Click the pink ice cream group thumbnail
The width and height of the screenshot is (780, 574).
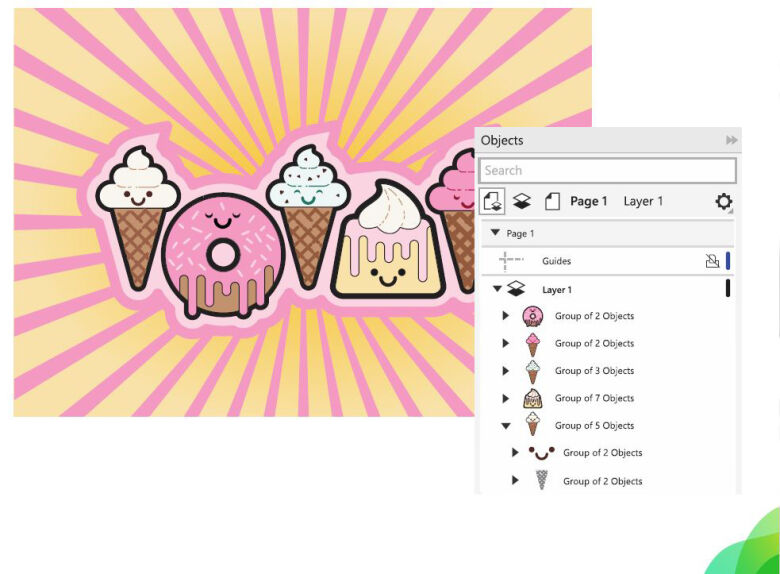coord(533,344)
